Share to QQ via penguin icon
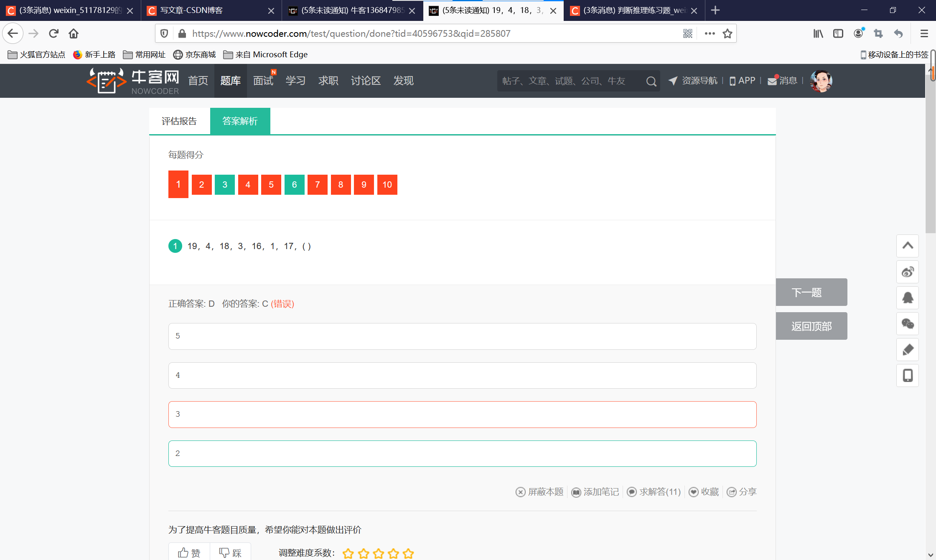 point(908,298)
